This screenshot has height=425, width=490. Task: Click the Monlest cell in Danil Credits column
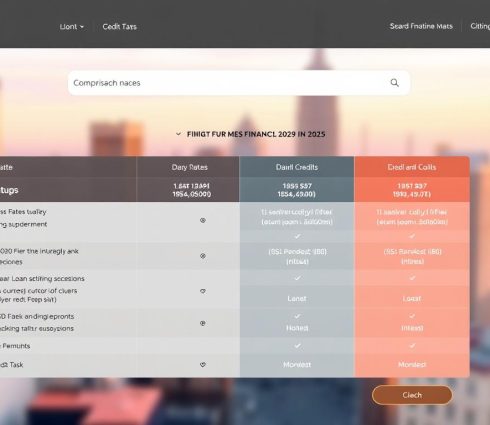[x=297, y=365]
